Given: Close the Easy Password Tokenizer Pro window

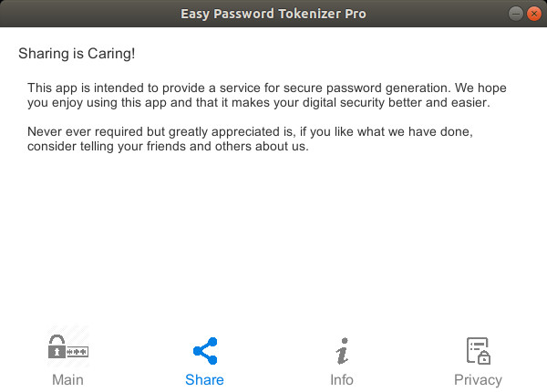Looking at the screenshot, I should [x=533, y=14].
